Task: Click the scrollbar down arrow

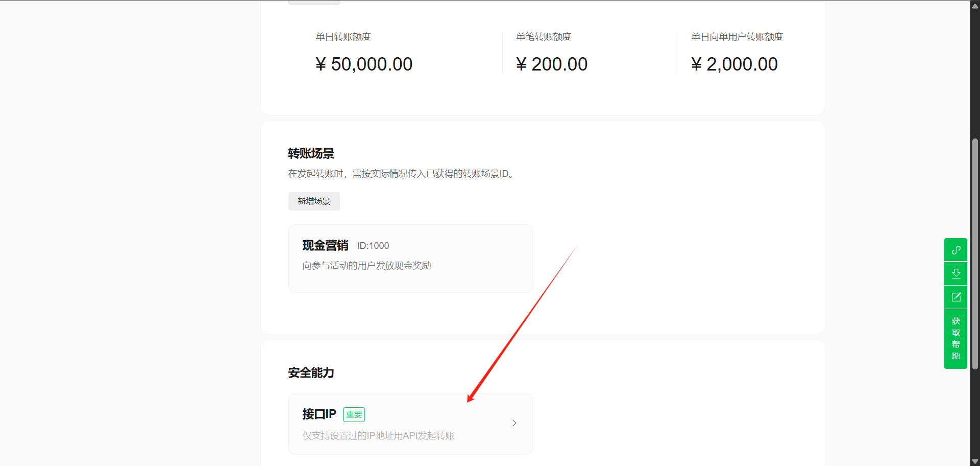Action: click(975, 461)
